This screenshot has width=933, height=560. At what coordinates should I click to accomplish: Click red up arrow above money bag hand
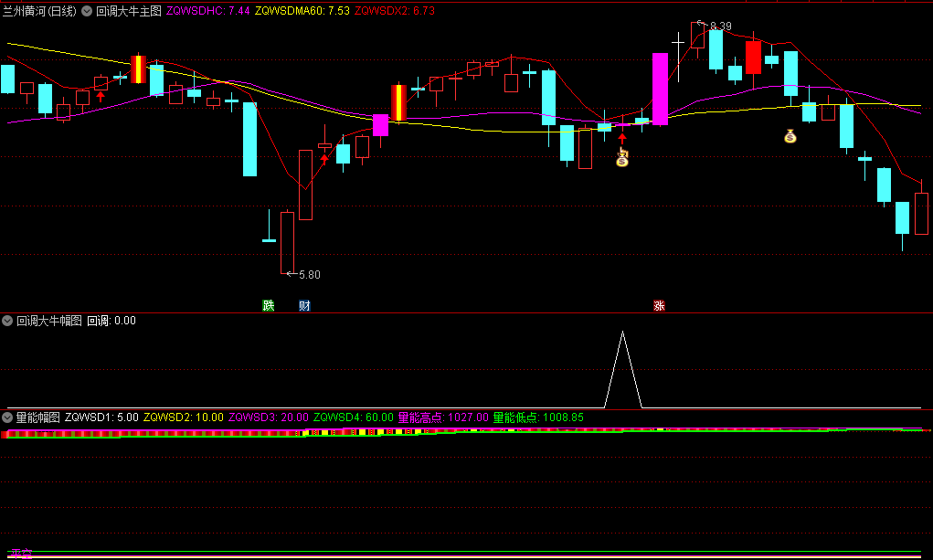[622, 138]
